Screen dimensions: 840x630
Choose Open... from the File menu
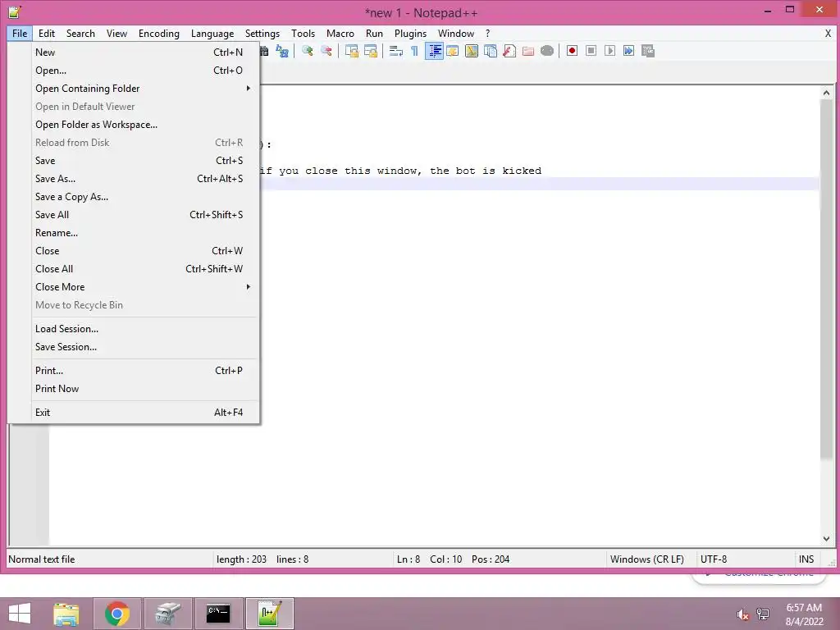[x=139, y=71]
